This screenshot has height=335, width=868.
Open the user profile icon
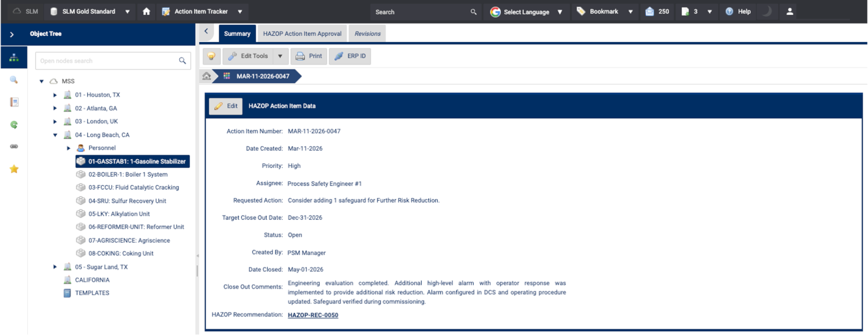click(789, 12)
